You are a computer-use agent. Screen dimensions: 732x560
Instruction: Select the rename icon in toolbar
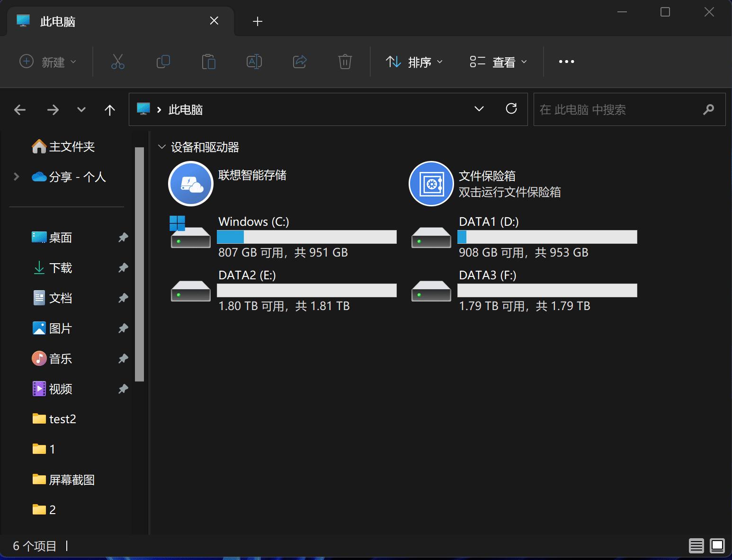[x=254, y=62]
